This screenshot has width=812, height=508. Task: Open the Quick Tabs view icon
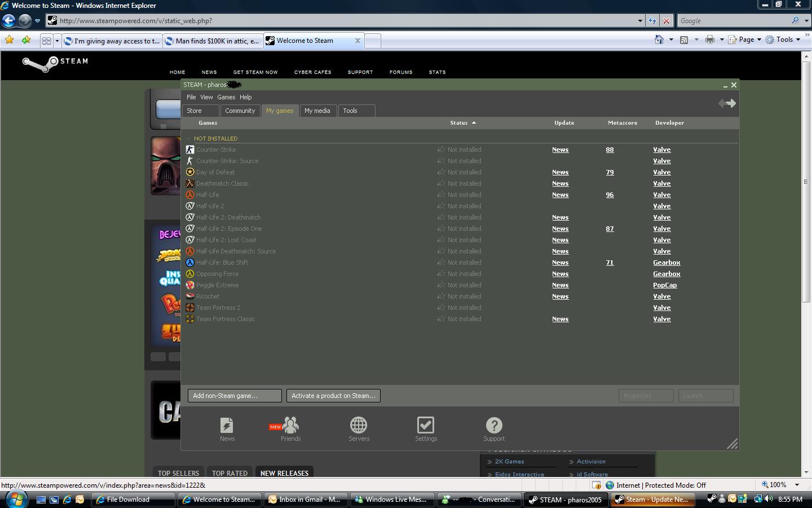point(46,41)
